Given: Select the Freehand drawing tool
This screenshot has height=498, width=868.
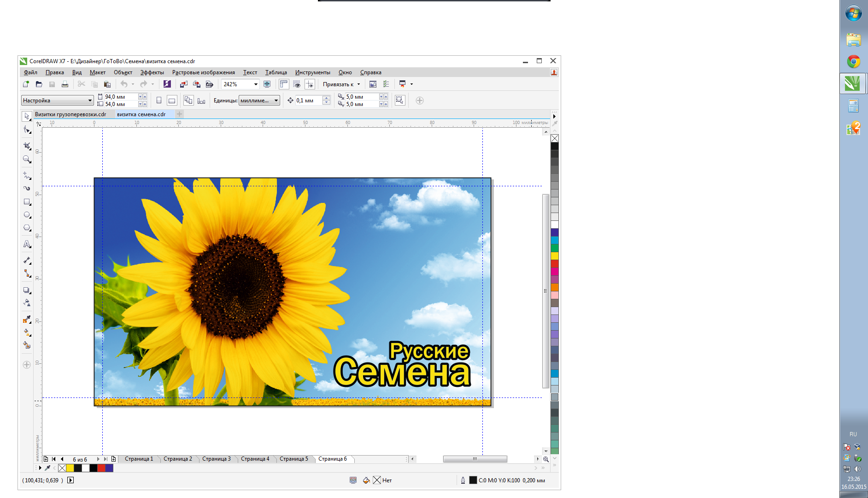Looking at the screenshot, I should coord(27,176).
